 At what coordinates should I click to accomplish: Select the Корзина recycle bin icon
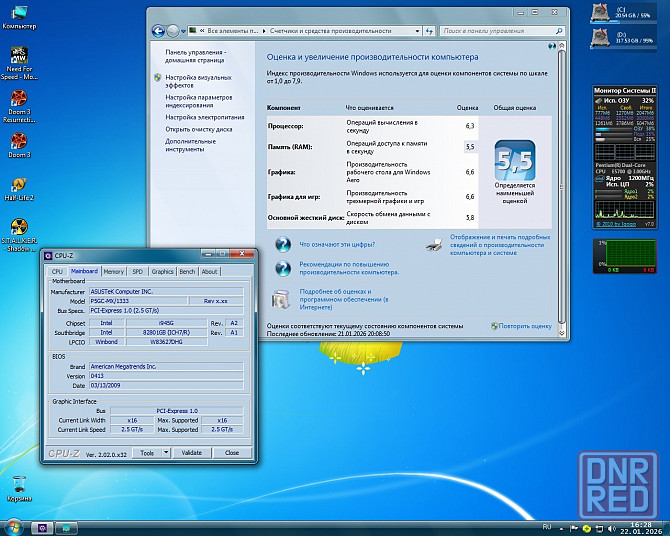pyautogui.click(x=18, y=485)
